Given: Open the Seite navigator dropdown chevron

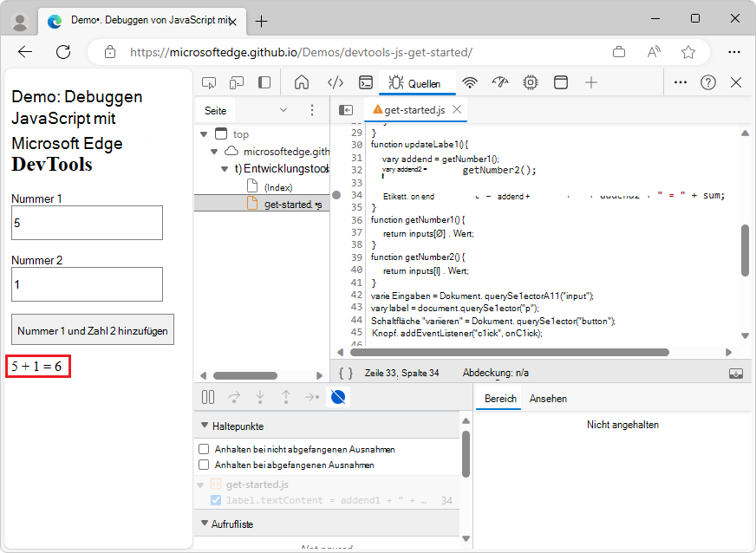Looking at the screenshot, I should tap(283, 110).
